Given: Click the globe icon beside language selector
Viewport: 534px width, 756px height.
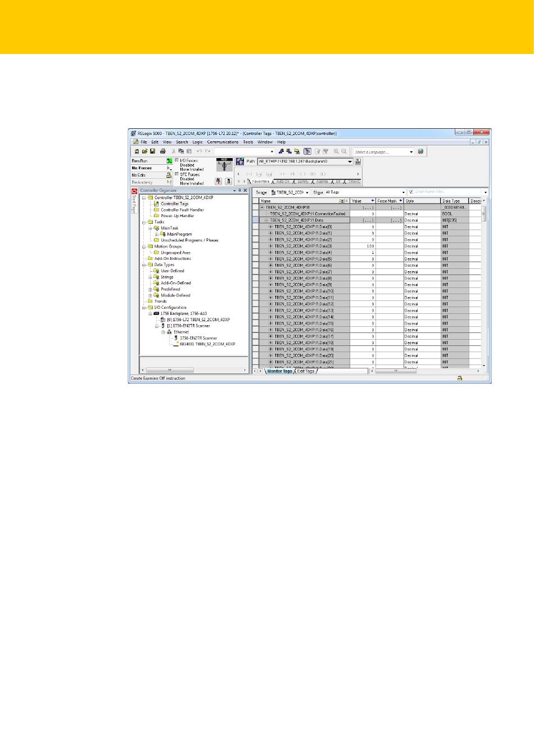Looking at the screenshot, I should pyautogui.click(x=421, y=151).
